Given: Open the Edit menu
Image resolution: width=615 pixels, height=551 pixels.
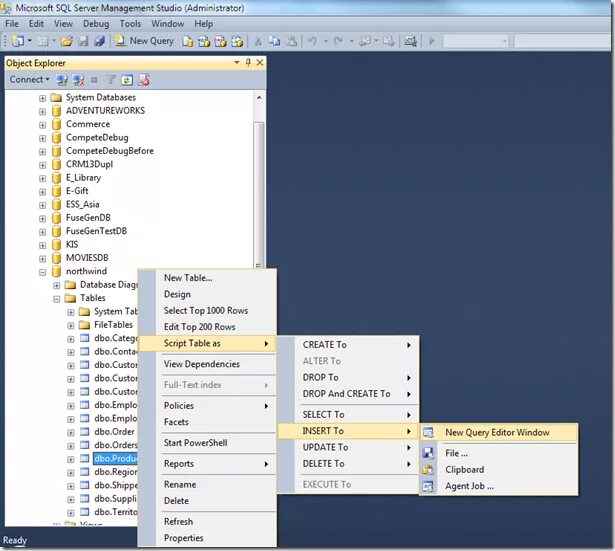Looking at the screenshot, I should [x=36, y=24].
